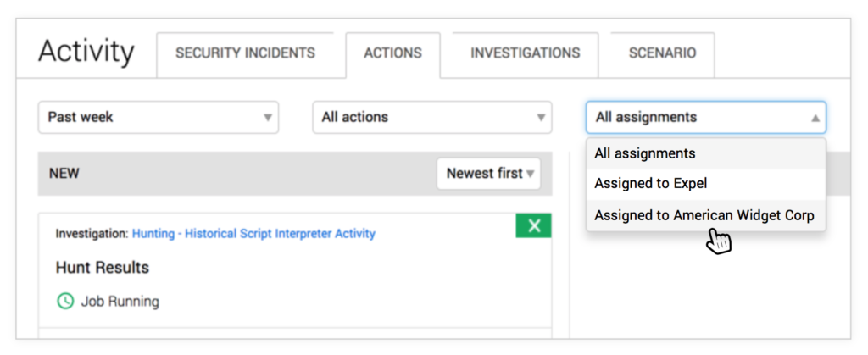Dismiss the hunt card with green X
Viewport: 868px width, 355px height.
(x=534, y=225)
